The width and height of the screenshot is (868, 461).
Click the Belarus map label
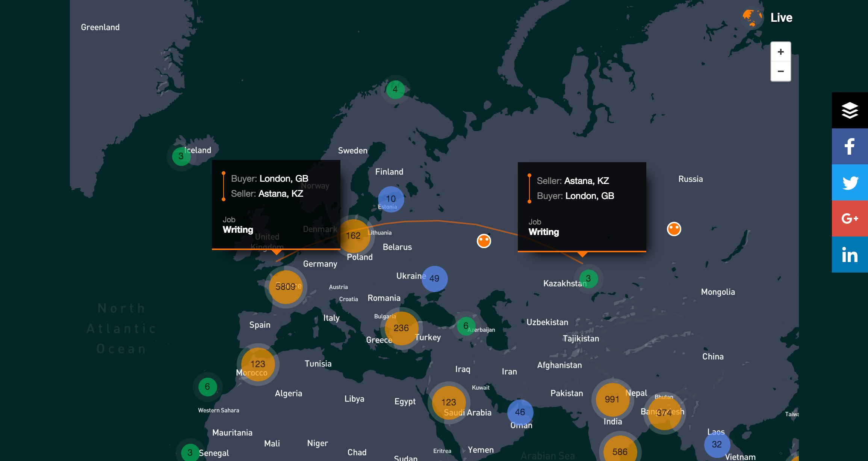point(397,247)
